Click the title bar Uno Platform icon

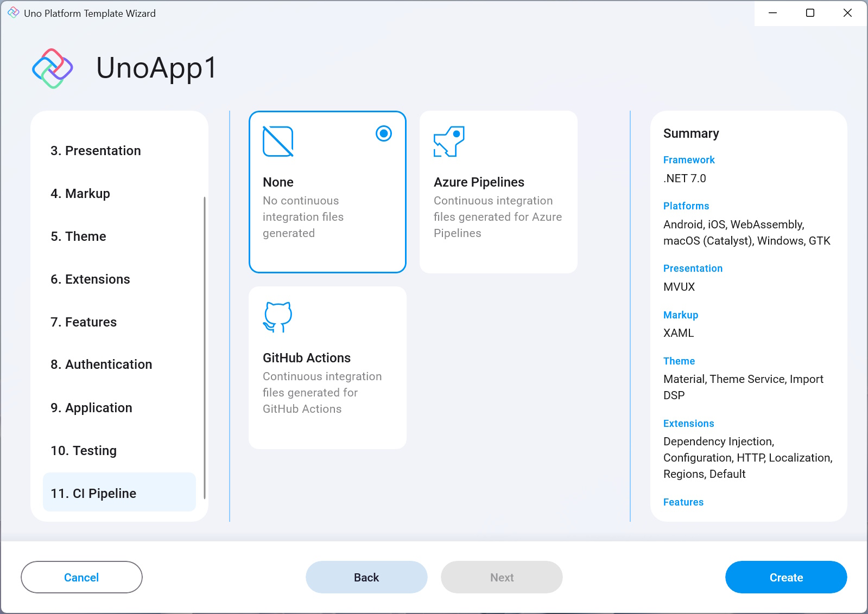tap(14, 13)
